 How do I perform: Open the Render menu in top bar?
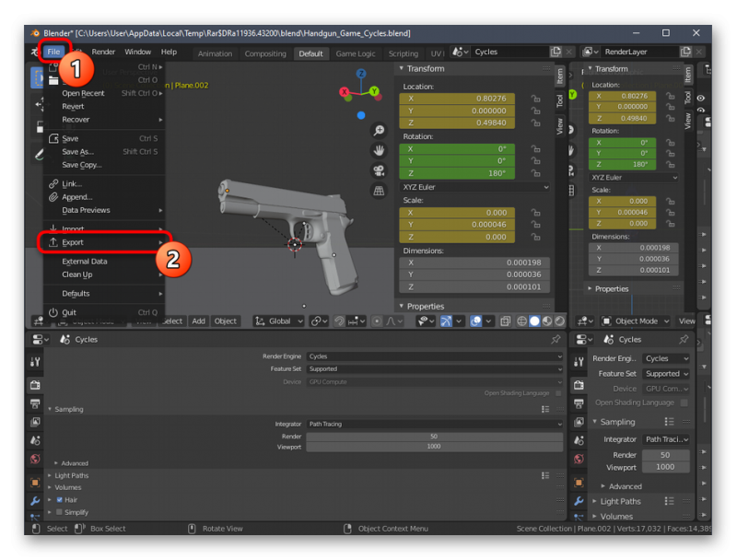103,52
